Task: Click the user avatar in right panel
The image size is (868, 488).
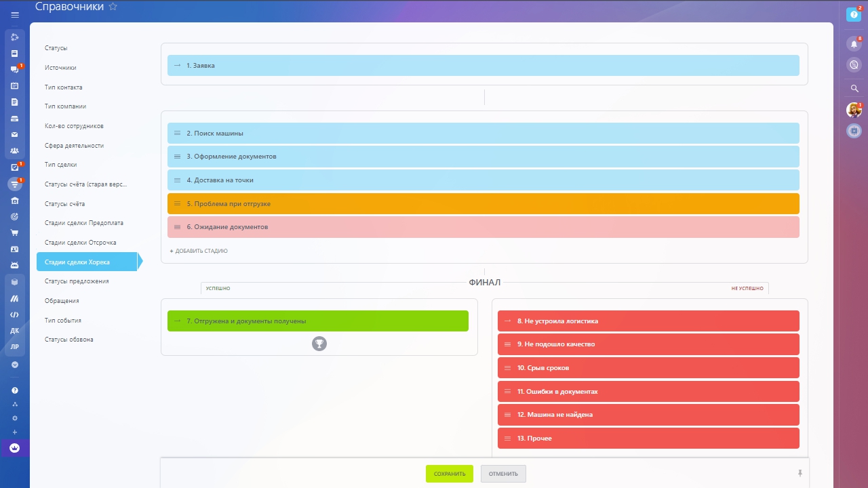Action: coord(854,110)
